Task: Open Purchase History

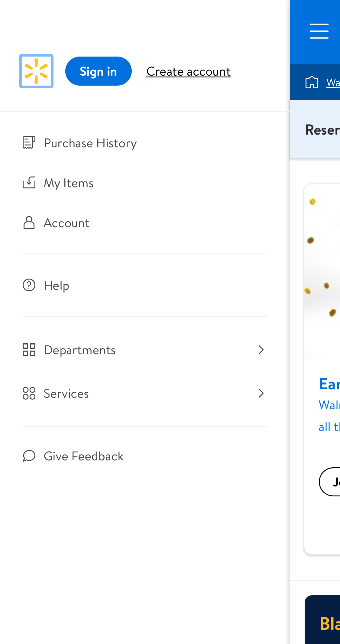Action: pos(90,143)
